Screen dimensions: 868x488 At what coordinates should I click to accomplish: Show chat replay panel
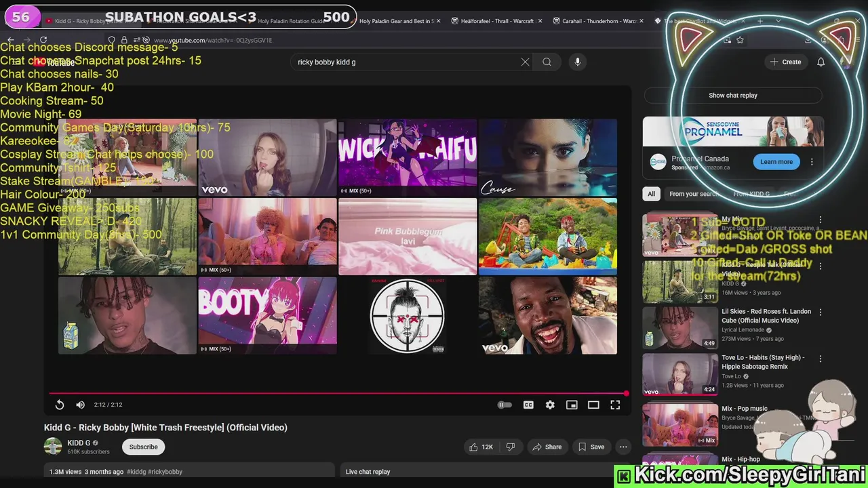coord(733,96)
